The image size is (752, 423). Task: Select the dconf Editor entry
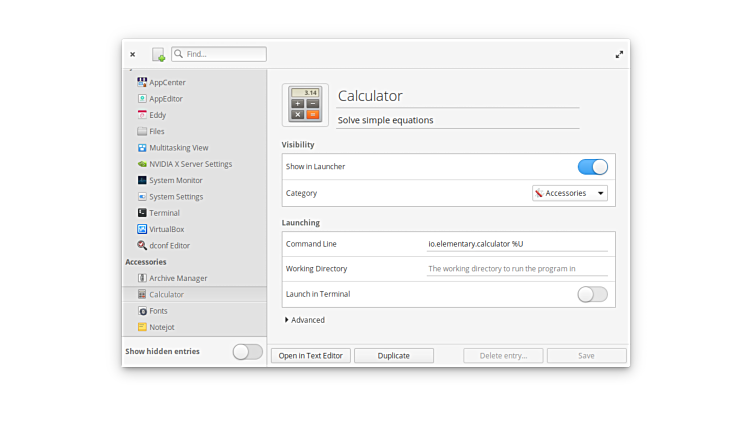click(169, 245)
